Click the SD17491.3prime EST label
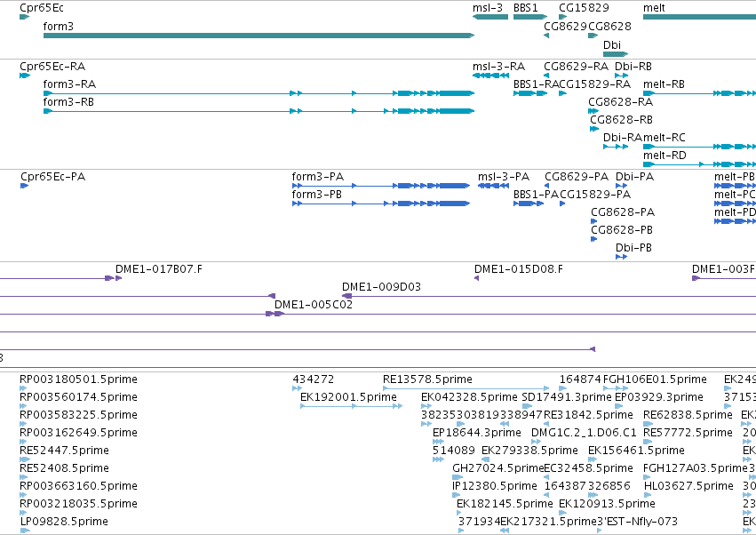 [x=567, y=397]
